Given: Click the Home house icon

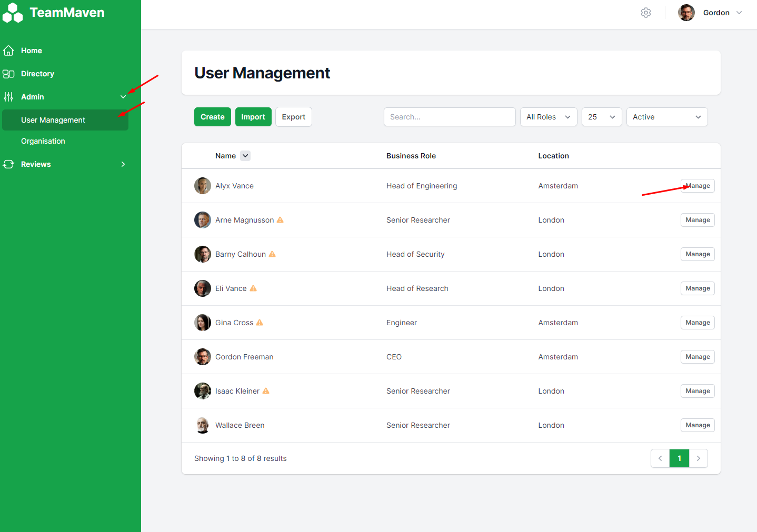Looking at the screenshot, I should tap(8, 51).
